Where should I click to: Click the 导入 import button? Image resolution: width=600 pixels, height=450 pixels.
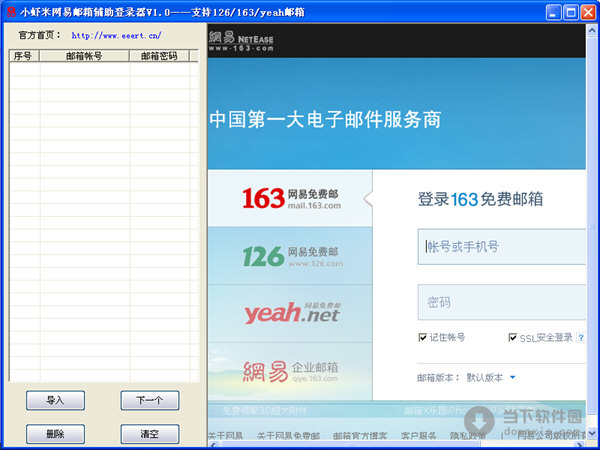55,400
